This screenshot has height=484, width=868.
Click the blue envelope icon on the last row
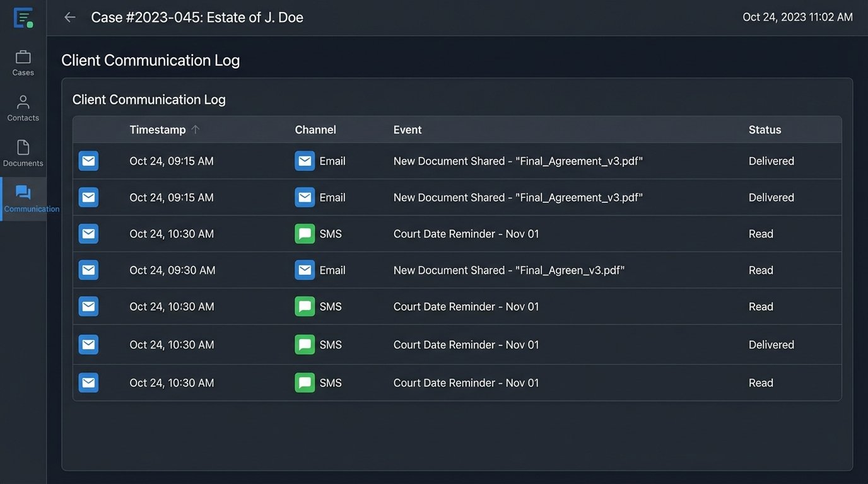(88, 383)
